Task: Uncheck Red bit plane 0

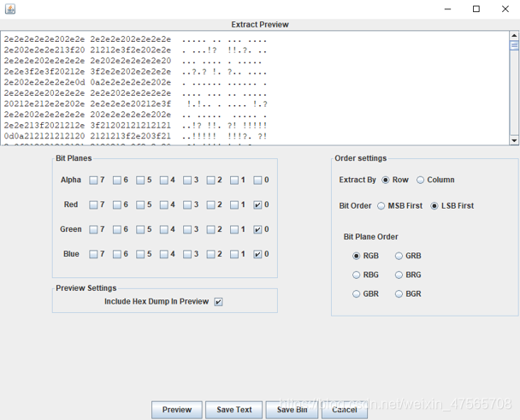Action: [x=257, y=205]
